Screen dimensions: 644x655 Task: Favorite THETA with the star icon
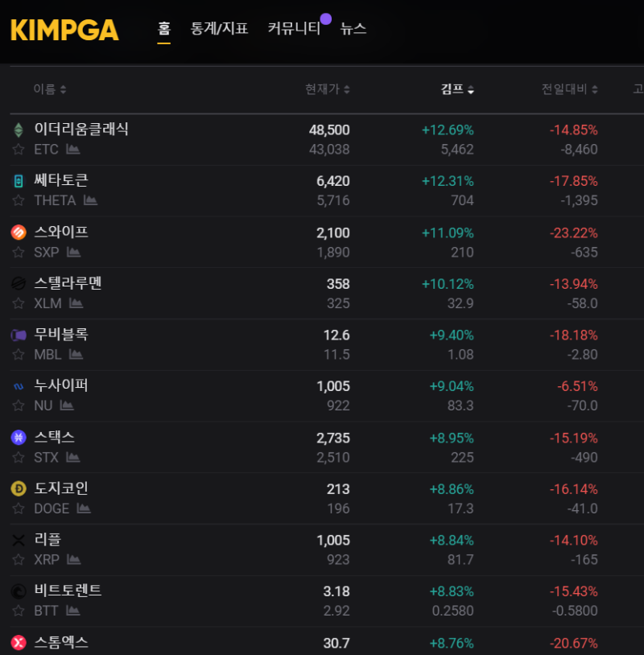pyautogui.click(x=19, y=200)
